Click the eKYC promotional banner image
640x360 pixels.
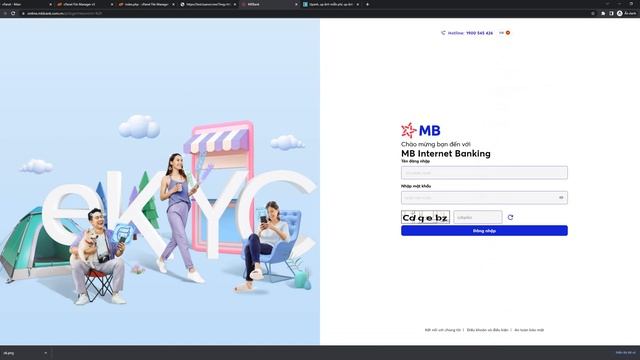click(x=160, y=182)
